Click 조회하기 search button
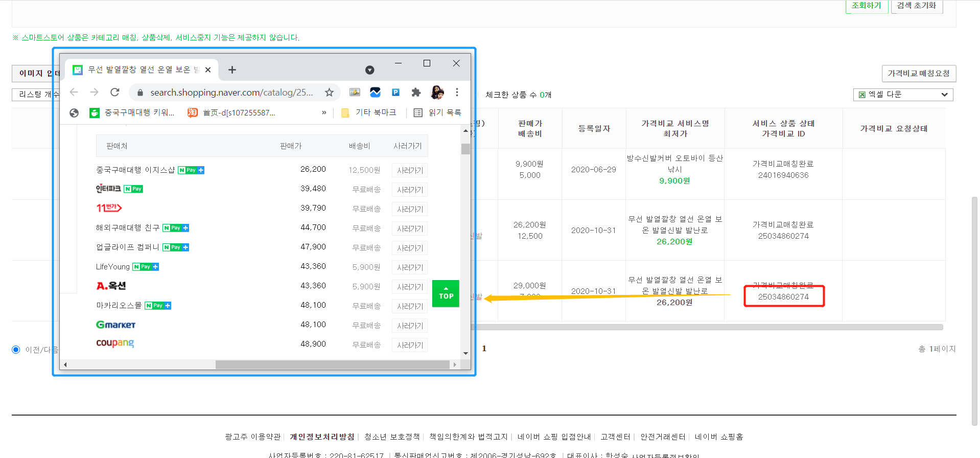 [x=867, y=6]
